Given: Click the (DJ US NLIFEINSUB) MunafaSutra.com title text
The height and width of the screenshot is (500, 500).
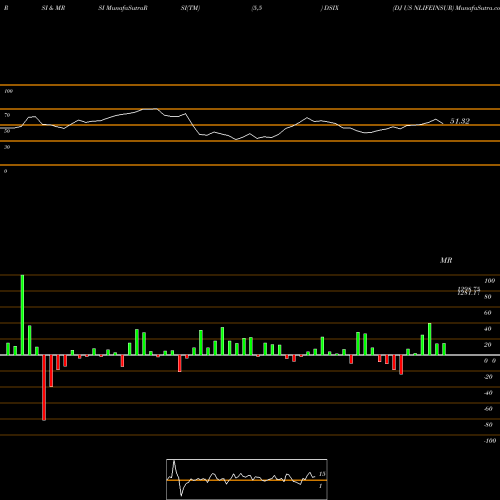Looking at the screenshot, I should pos(446,8).
